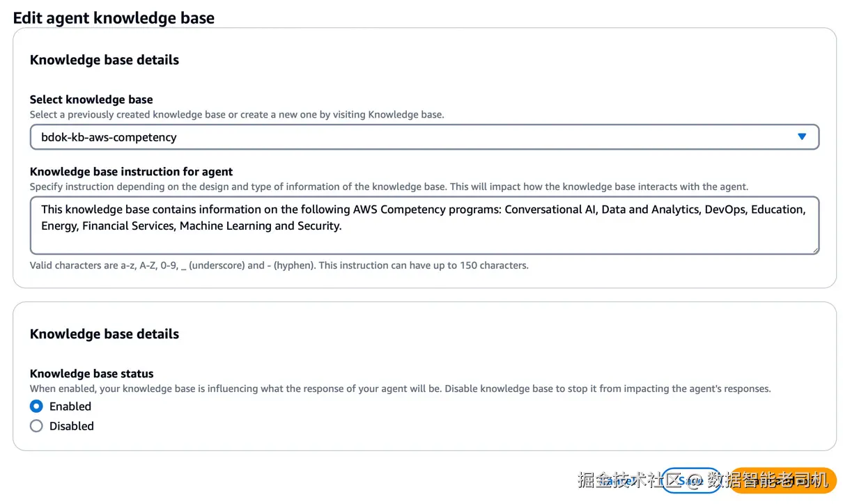This screenshot has height=504, width=843.
Task: Click the valid characters hint below the textarea
Action: [279, 265]
